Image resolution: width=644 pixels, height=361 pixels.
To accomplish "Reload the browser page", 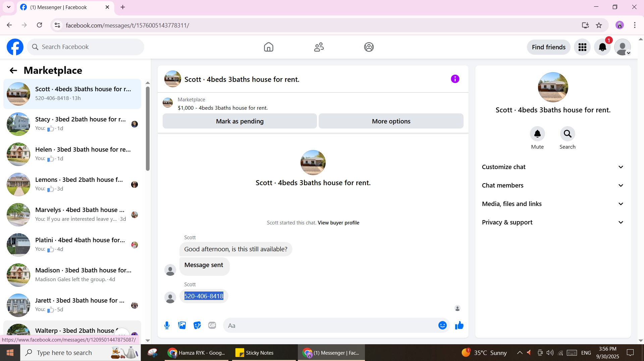I will pyautogui.click(x=39, y=25).
